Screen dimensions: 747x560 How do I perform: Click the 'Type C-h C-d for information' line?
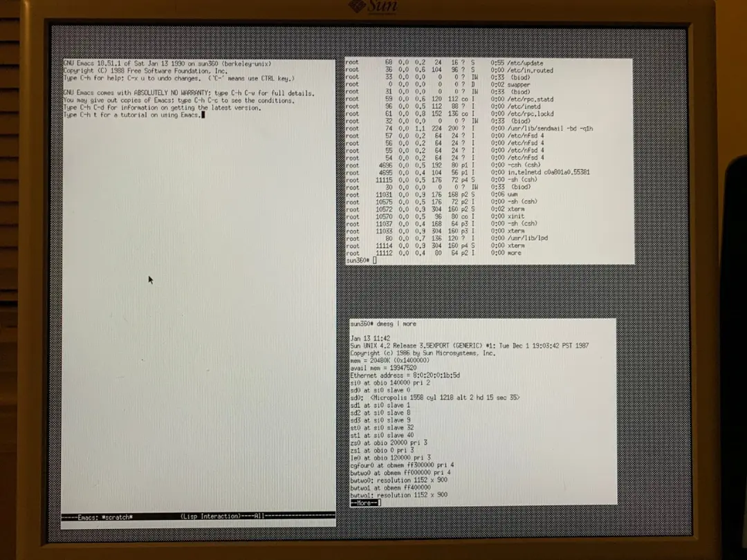pos(162,108)
